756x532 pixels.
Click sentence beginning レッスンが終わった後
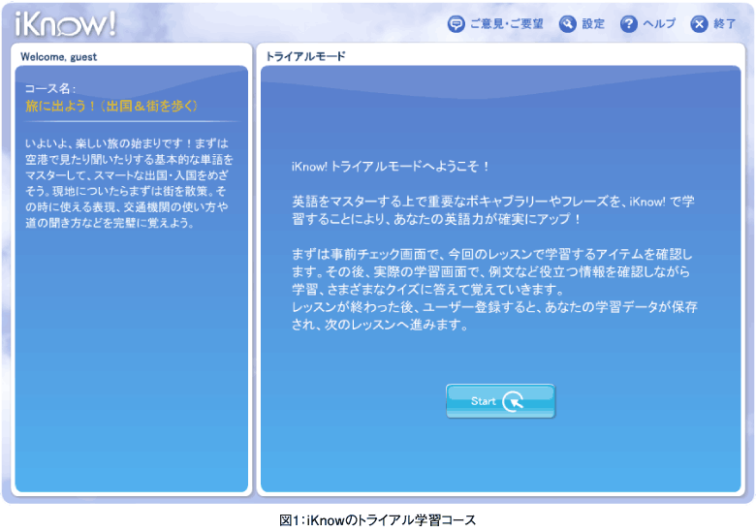coord(494,316)
